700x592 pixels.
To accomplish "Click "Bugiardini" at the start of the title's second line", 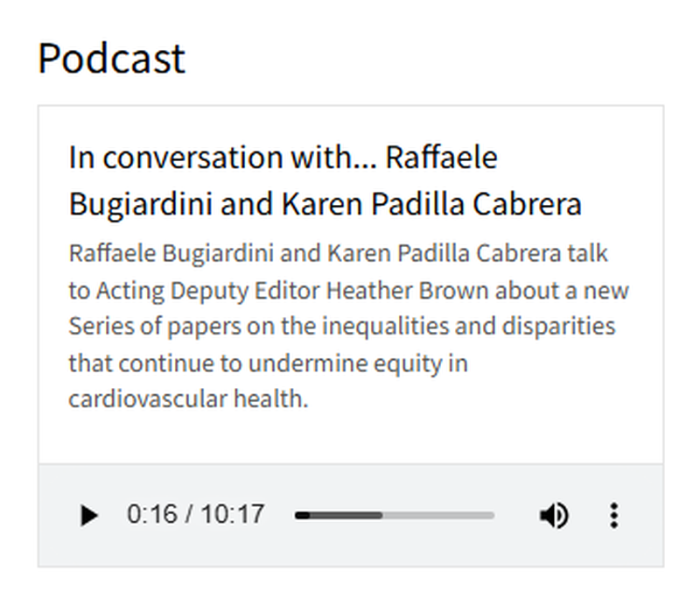I will click(x=141, y=204).
